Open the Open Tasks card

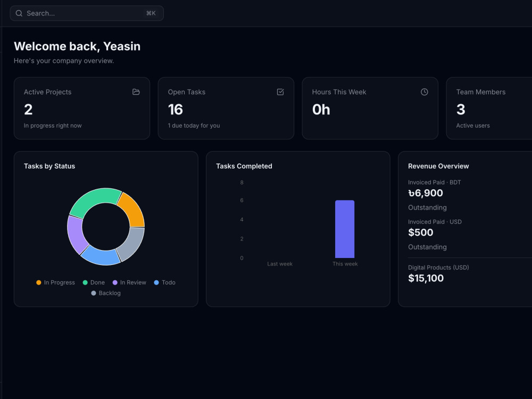tap(226, 108)
